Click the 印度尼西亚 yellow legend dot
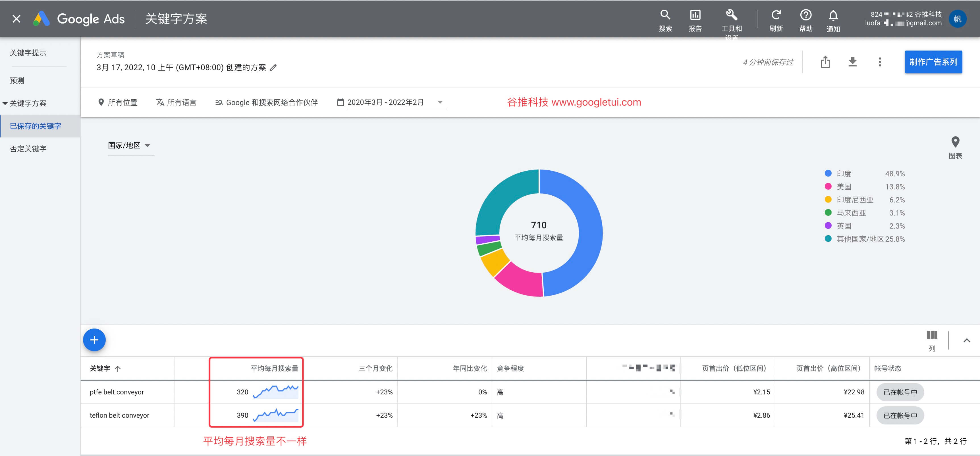This screenshot has height=456, width=980. pos(828,200)
